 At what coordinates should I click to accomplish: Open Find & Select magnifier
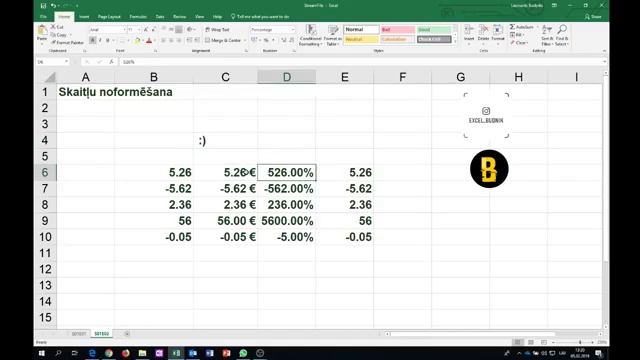[x=562, y=35]
